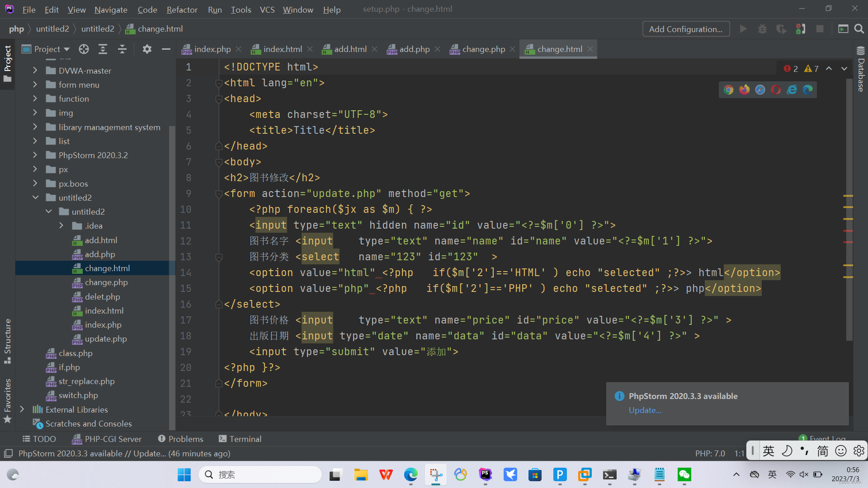Click the Add Configuration button

[685, 29]
